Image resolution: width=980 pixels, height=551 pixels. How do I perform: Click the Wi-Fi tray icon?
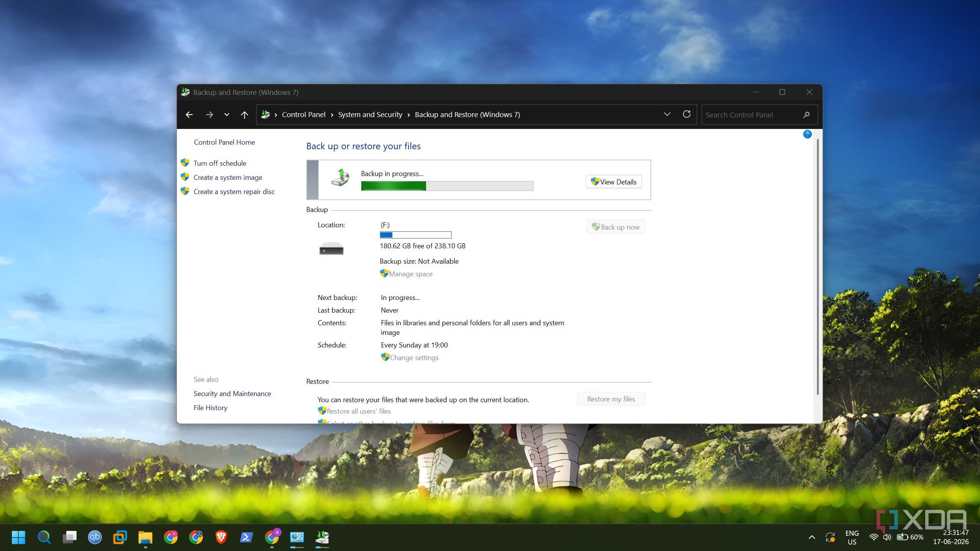click(874, 537)
